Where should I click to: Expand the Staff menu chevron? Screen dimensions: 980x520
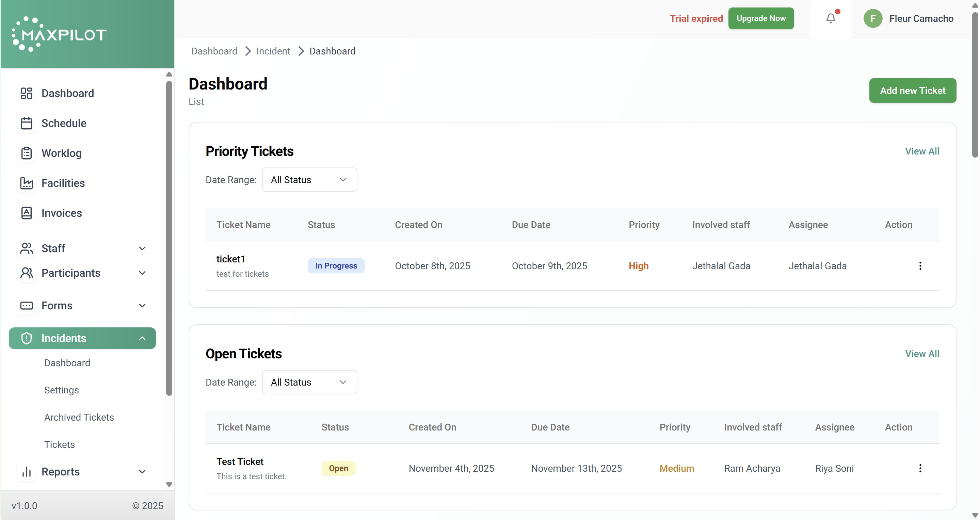(x=142, y=248)
